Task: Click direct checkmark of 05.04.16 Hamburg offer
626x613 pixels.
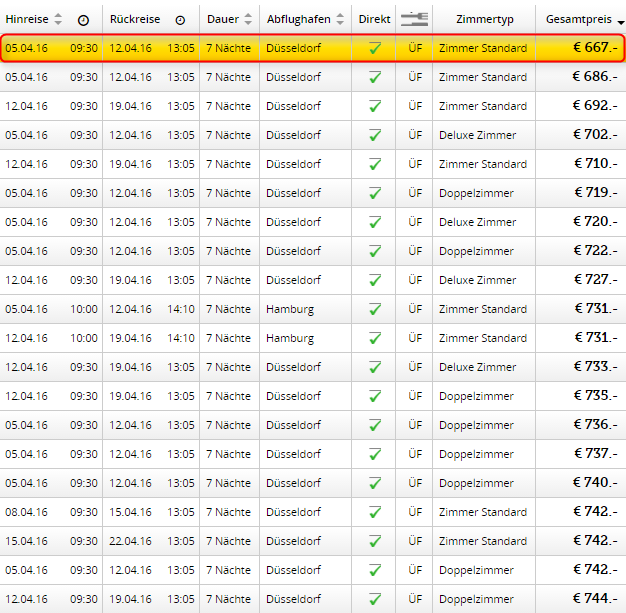Action: [x=375, y=309]
